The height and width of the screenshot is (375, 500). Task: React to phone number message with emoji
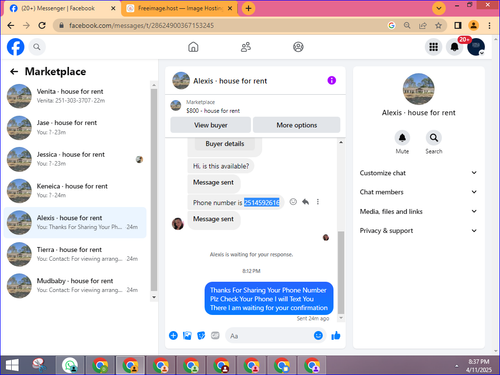click(293, 202)
